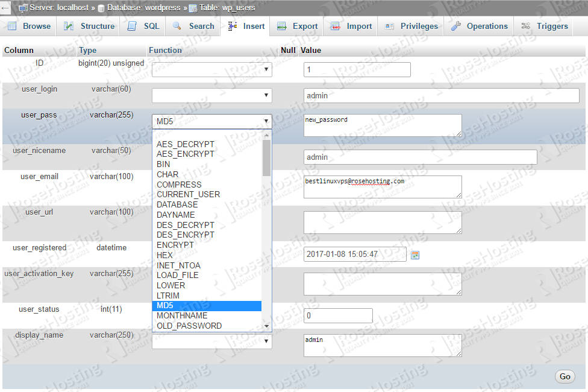Click the Operations wrench icon
Viewport: 588px width, 392px height.
pyautogui.click(x=456, y=26)
